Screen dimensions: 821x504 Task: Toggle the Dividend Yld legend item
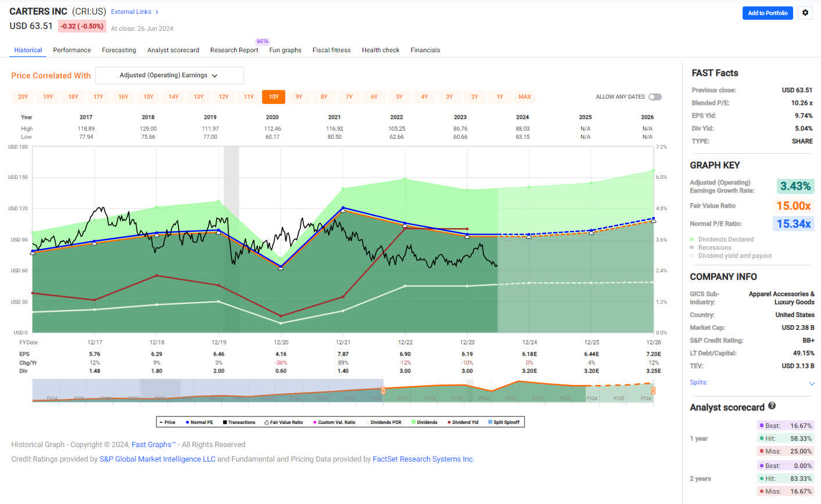pyautogui.click(x=463, y=422)
